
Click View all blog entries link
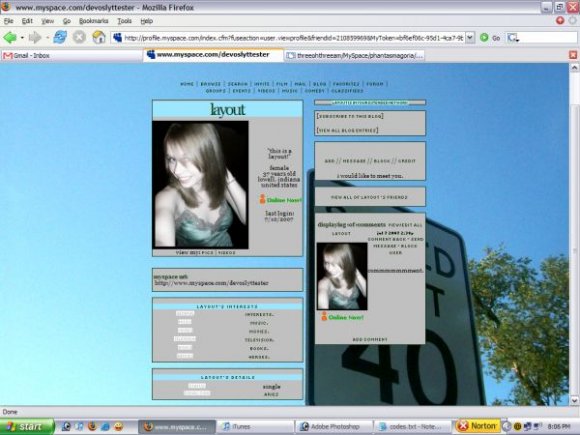347,130
